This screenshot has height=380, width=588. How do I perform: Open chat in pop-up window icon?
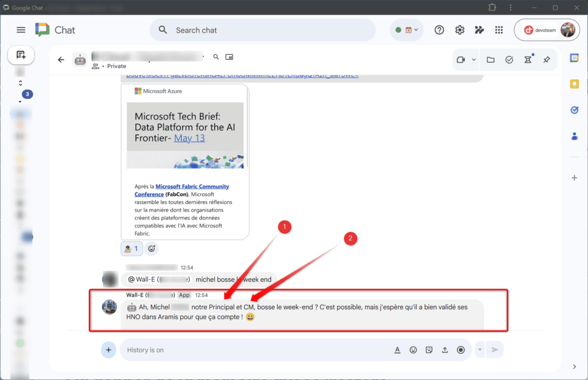(x=229, y=57)
